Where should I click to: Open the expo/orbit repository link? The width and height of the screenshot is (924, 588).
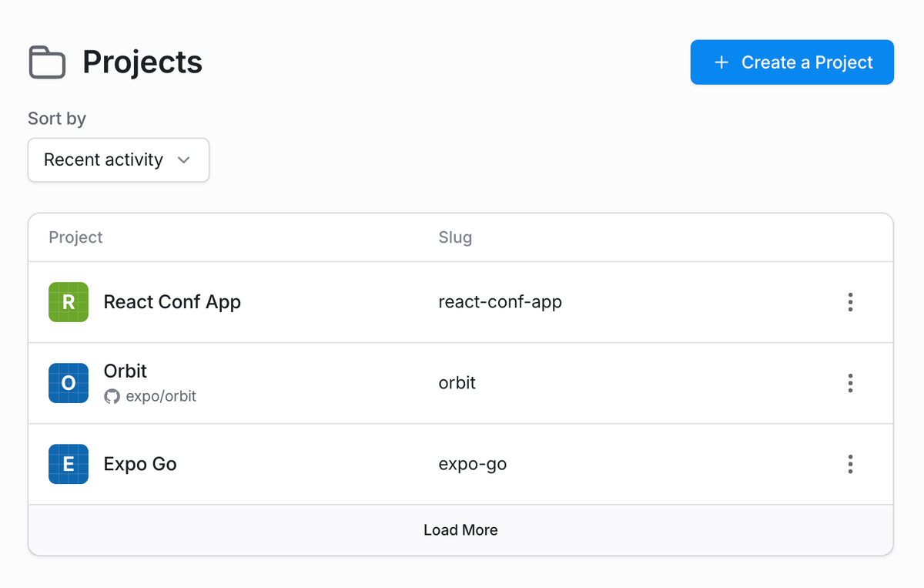coord(159,396)
